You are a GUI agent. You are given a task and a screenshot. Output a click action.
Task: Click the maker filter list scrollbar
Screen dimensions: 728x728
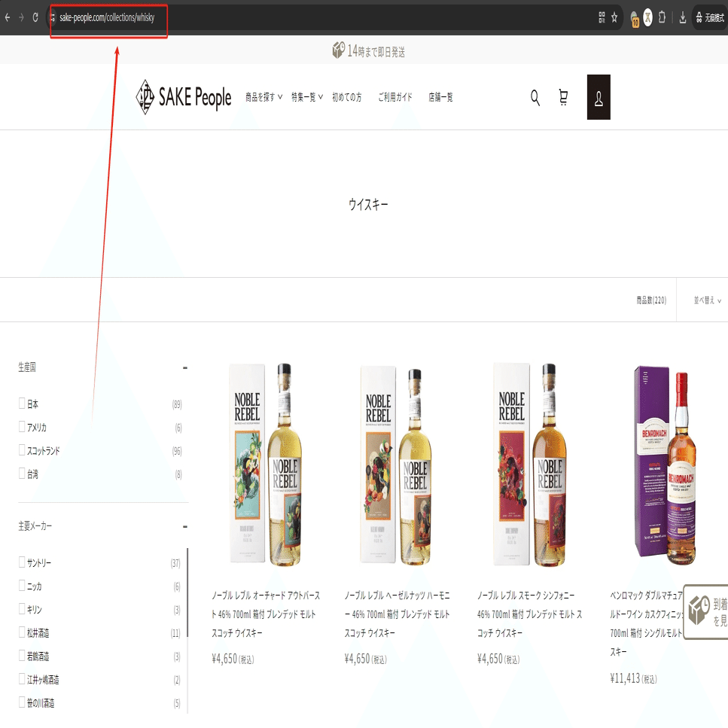pos(187,592)
